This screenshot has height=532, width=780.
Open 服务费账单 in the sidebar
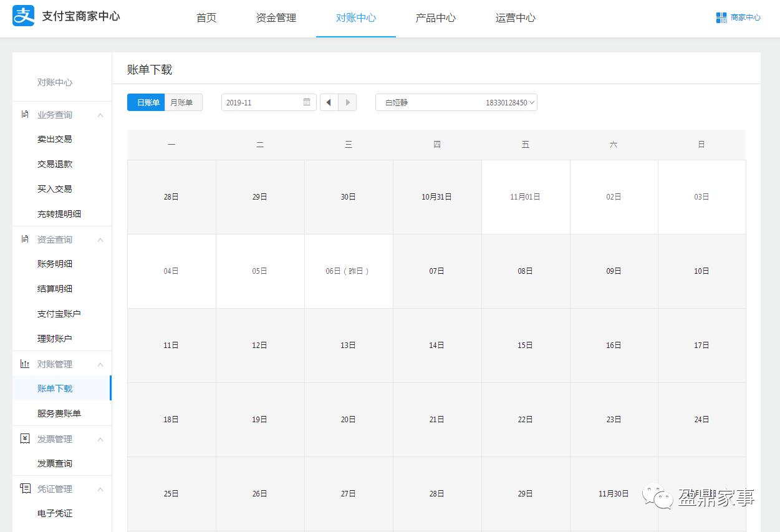(59, 414)
